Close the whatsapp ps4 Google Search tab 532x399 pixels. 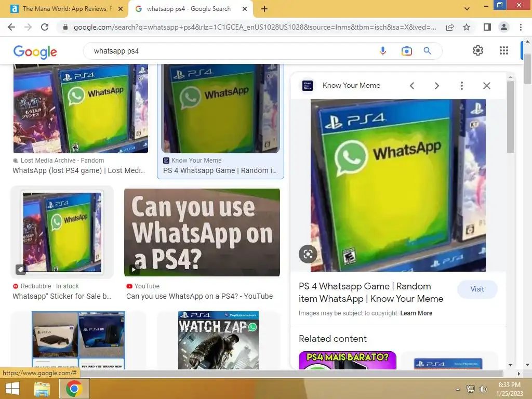(245, 9)
